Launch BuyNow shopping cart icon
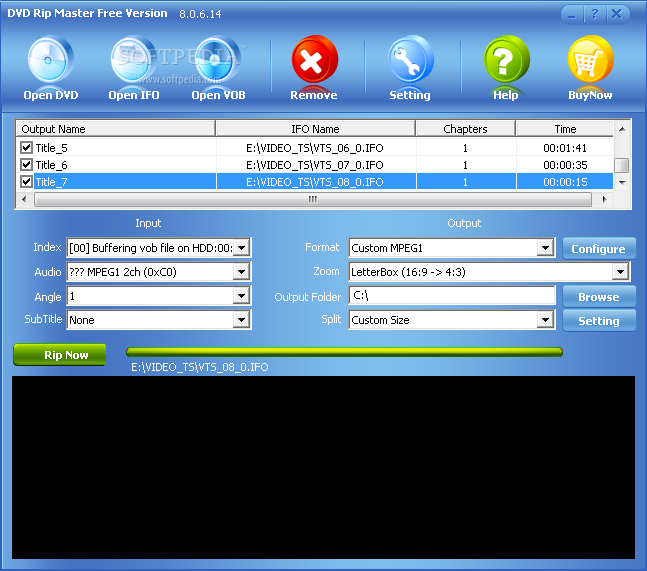 tap(590, 60)
